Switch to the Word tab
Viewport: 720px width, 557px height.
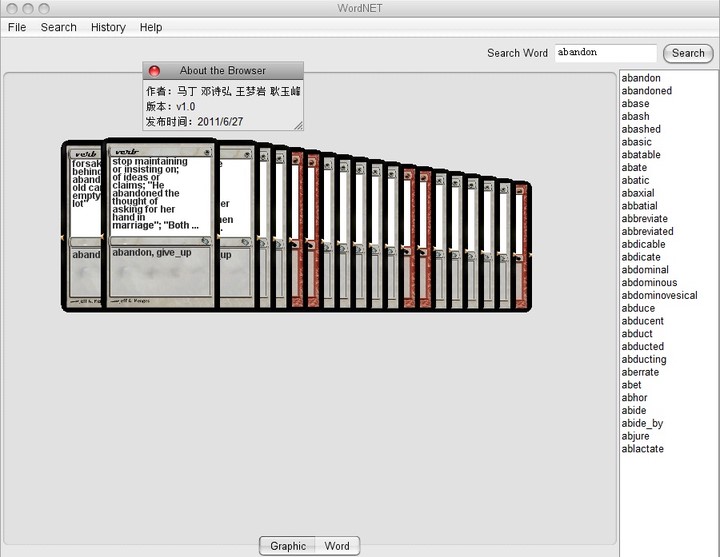pos(337,546)
